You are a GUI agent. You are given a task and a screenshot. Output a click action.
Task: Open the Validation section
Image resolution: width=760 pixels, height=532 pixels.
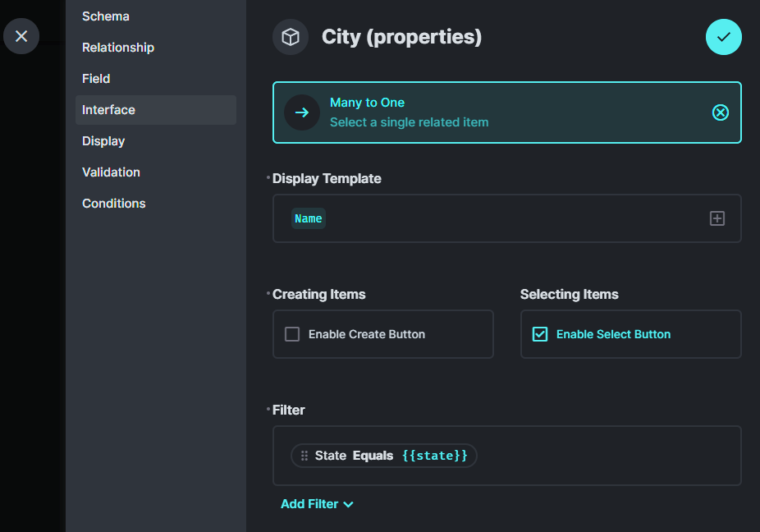coord(156,172)
